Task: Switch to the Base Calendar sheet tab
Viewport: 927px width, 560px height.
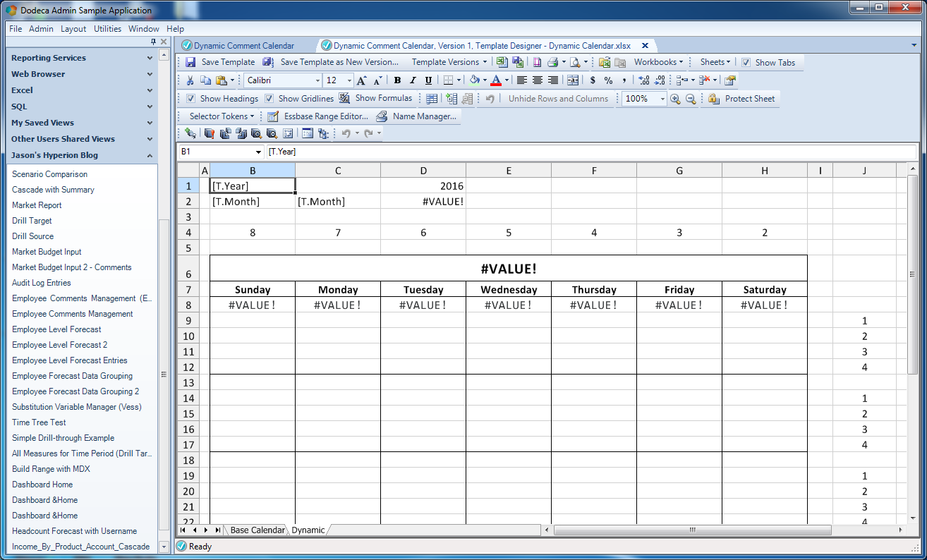Action: tap(257, 530)
